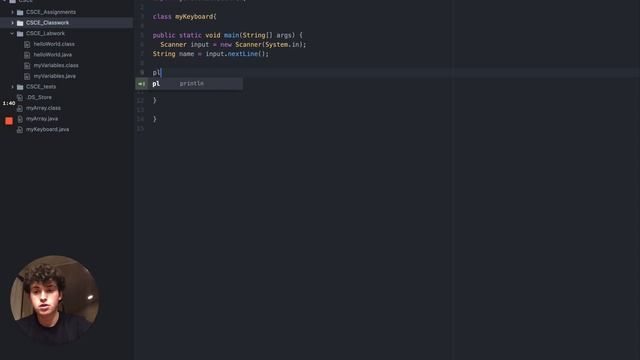Click the 'String name = input.nextLine();' line
640x360 pixels.
tap(211, 54)
